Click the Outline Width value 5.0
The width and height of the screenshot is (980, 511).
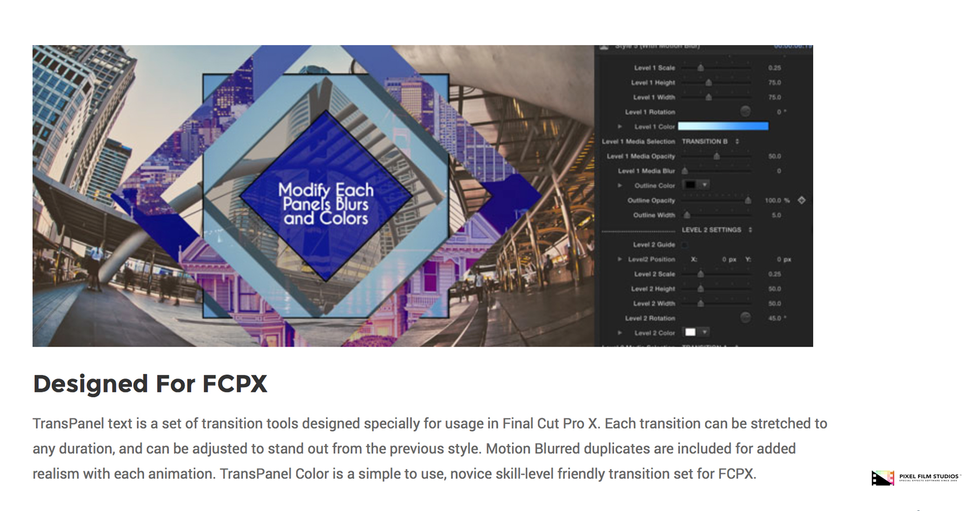pyautogui.click(x=776, y=215)
